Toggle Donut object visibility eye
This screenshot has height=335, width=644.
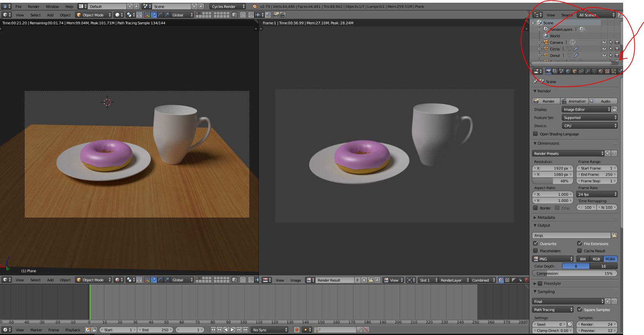click(604, 56)
